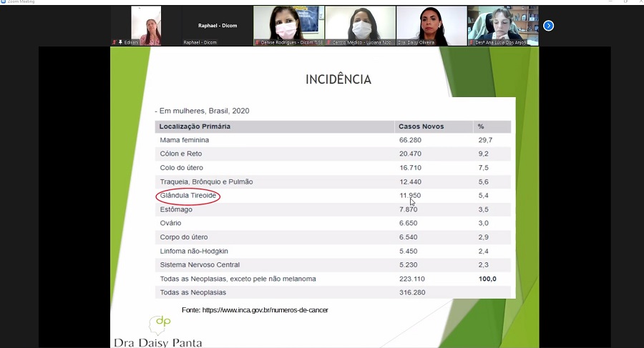The width and height of the screenshot is (644, 348).
Task: Select Raphael - Dicom participant tile
Action: point(217,26)
